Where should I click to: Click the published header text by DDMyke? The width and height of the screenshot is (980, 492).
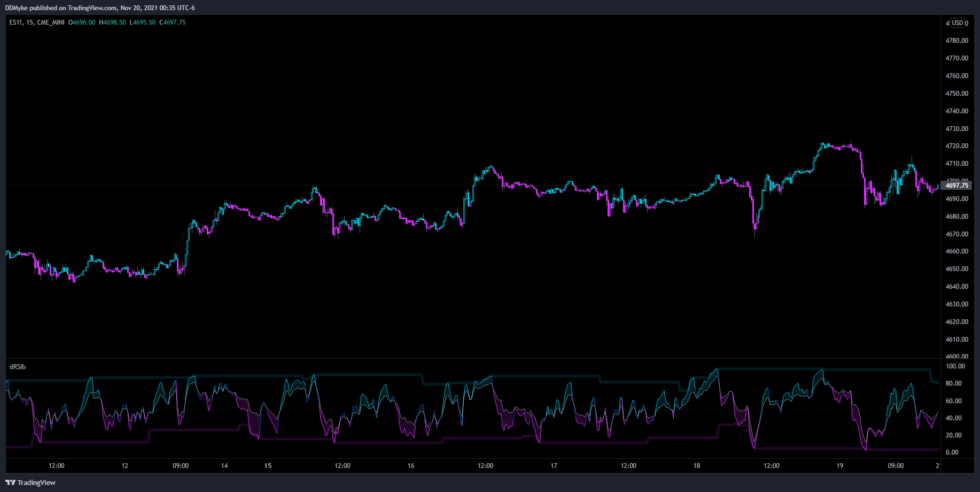coord(100,8)
